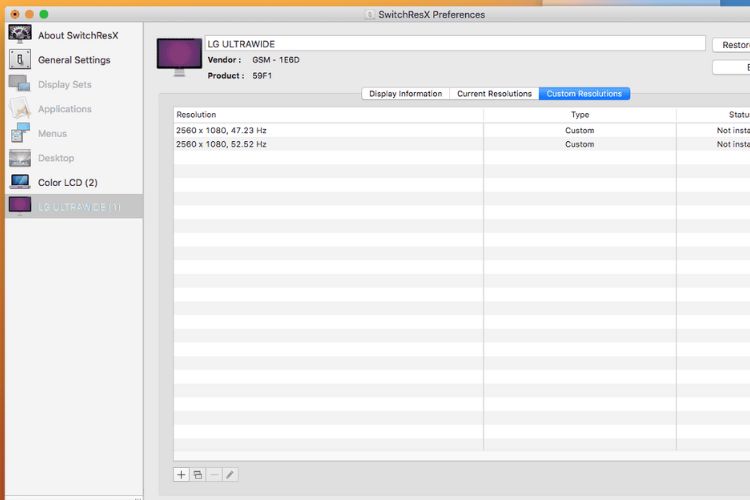The width and height of the screenshot is (750, 500).
Task: Click the Restore button at top right
Action: point(731,45)
